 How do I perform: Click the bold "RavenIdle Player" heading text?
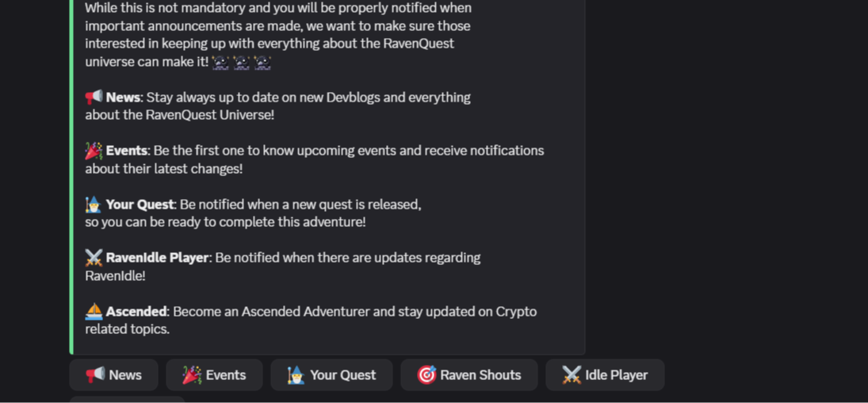[x=157, y=258]
